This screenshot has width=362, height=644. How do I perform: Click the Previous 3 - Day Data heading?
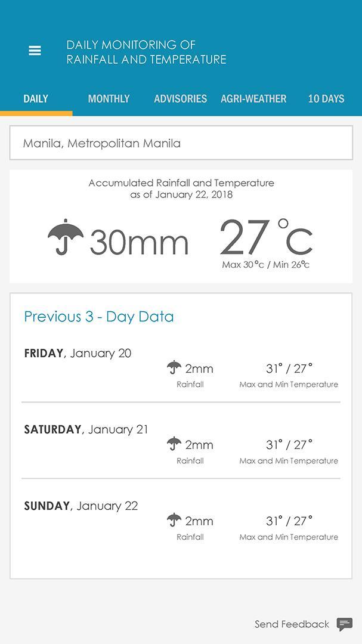click(98, 317)
